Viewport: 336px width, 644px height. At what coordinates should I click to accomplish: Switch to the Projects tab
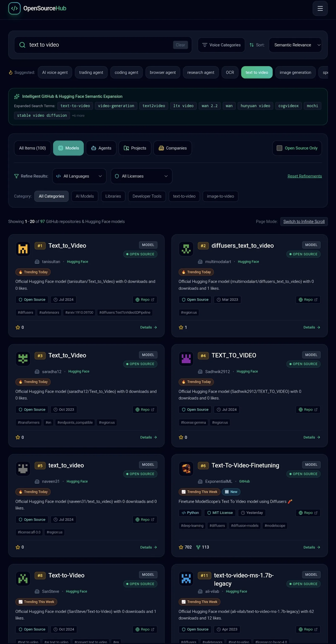pos(135,148)
